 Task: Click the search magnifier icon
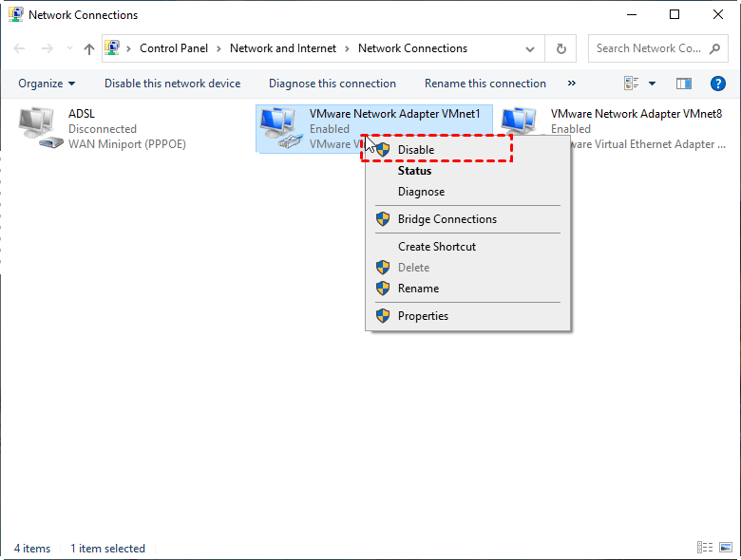[715, 48]
